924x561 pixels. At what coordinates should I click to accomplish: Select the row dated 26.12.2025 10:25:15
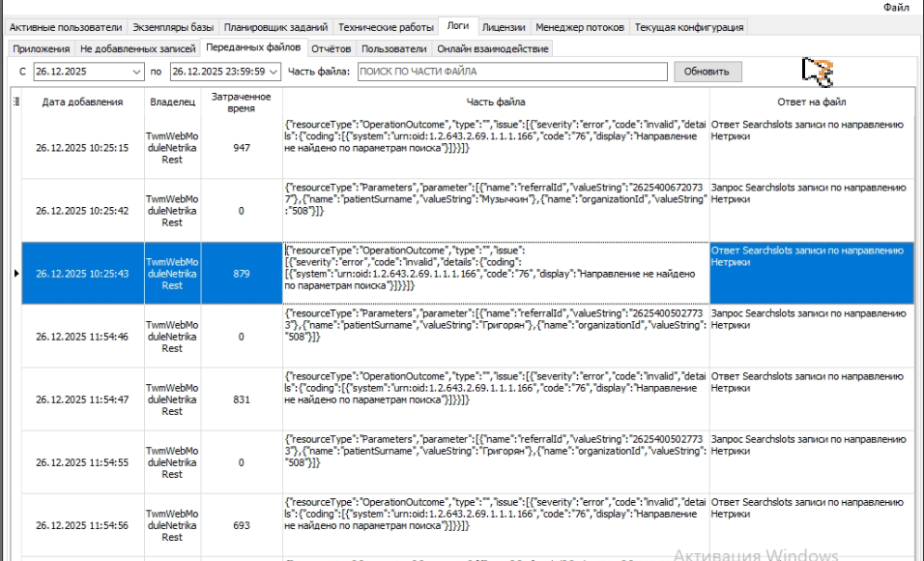point(82,148)
